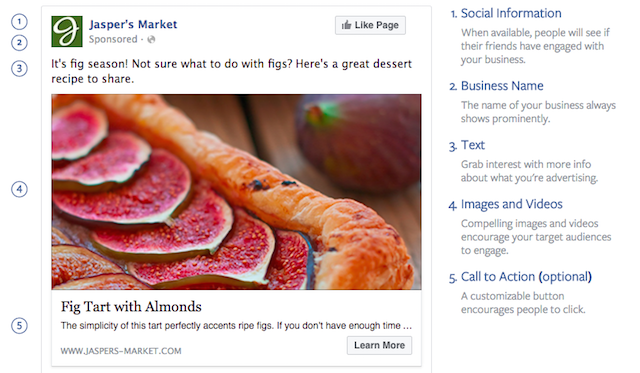Click the circled number 1 marker
Image resolution: width=640 pixels, height=373 pixels.
19,22
